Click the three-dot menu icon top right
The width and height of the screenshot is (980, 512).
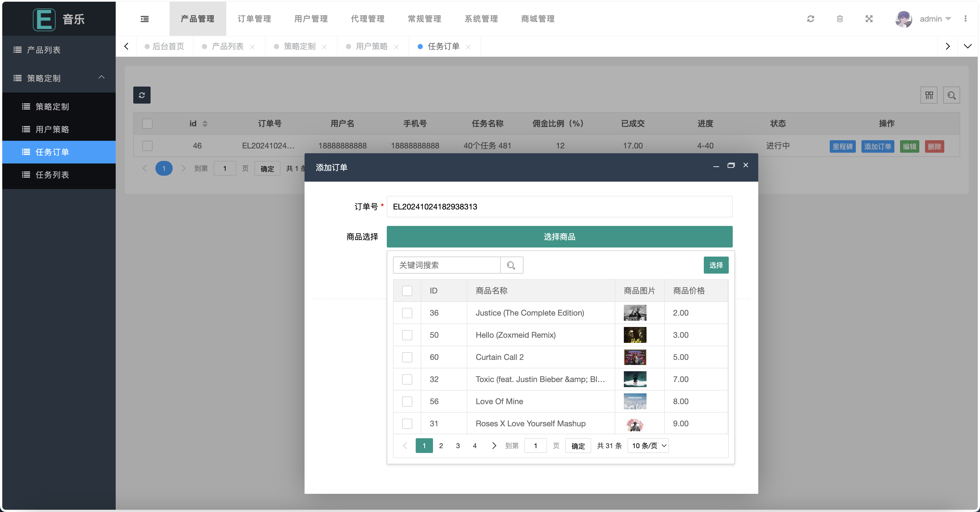pyautogui.click(x=966, y=19)
